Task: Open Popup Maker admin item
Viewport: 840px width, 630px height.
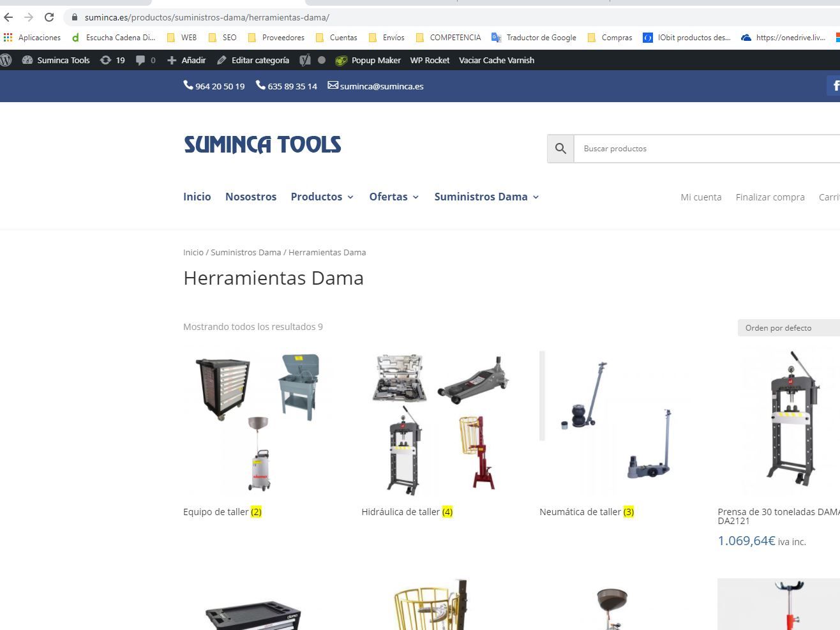Action: click(368, 60)
